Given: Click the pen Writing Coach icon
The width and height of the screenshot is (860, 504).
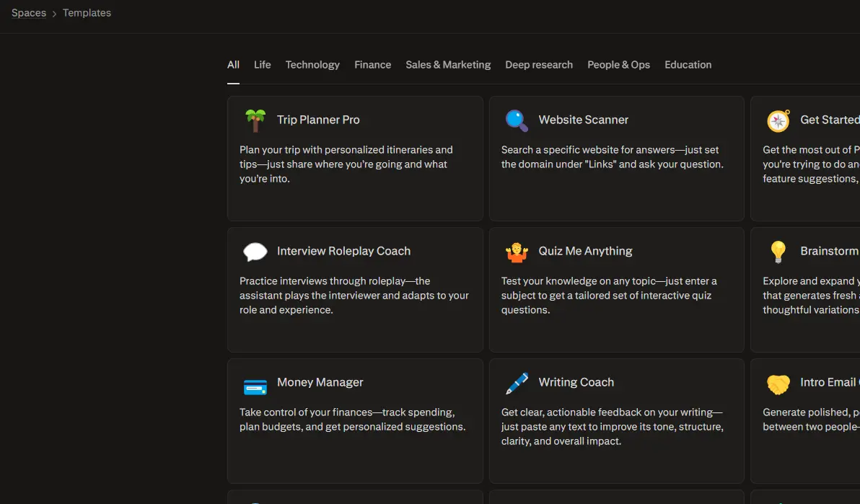Looking at the screenshot, I should [517, 384].
